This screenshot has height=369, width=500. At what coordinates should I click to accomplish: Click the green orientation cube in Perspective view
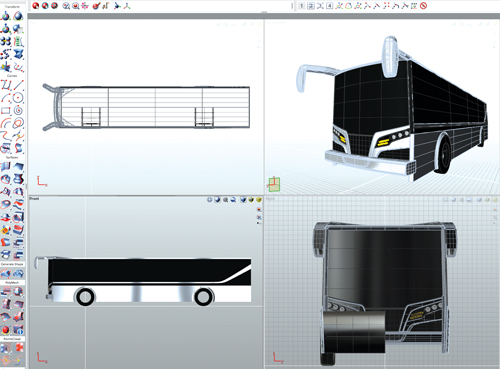coord(274,184)
